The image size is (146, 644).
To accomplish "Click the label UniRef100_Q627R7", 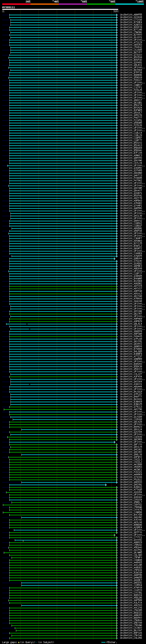I will pos(131,314).
